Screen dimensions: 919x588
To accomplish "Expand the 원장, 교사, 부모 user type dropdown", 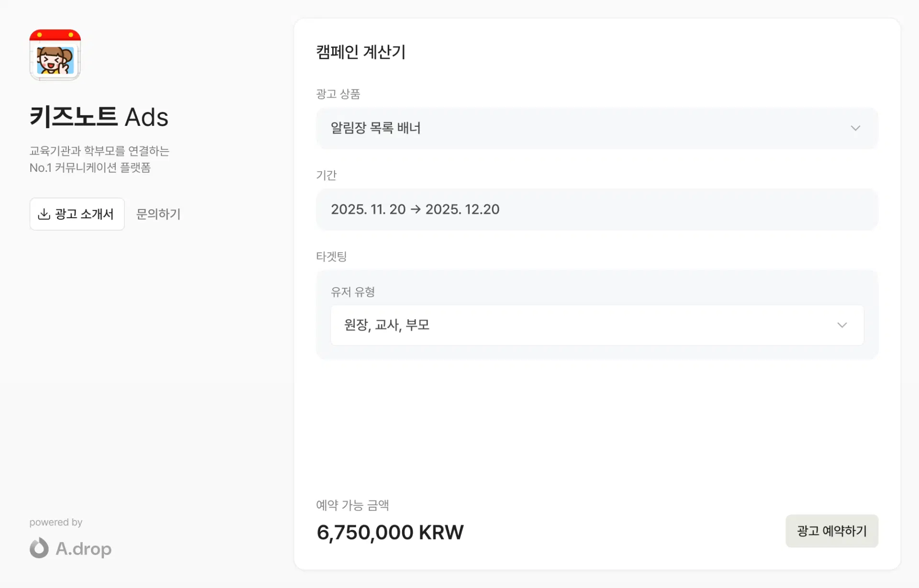I will pyautogui.click(x=596, y=325).
